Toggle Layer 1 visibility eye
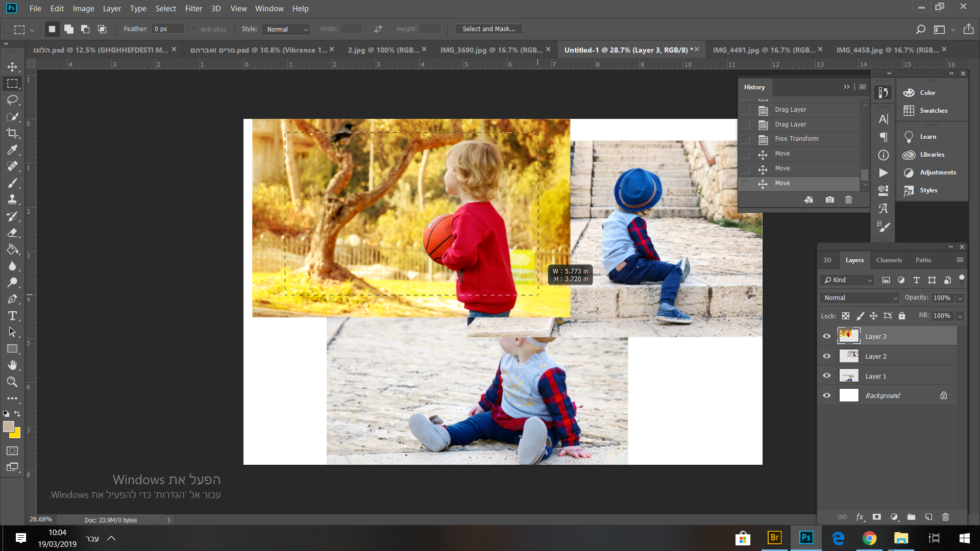 [827, 376]
